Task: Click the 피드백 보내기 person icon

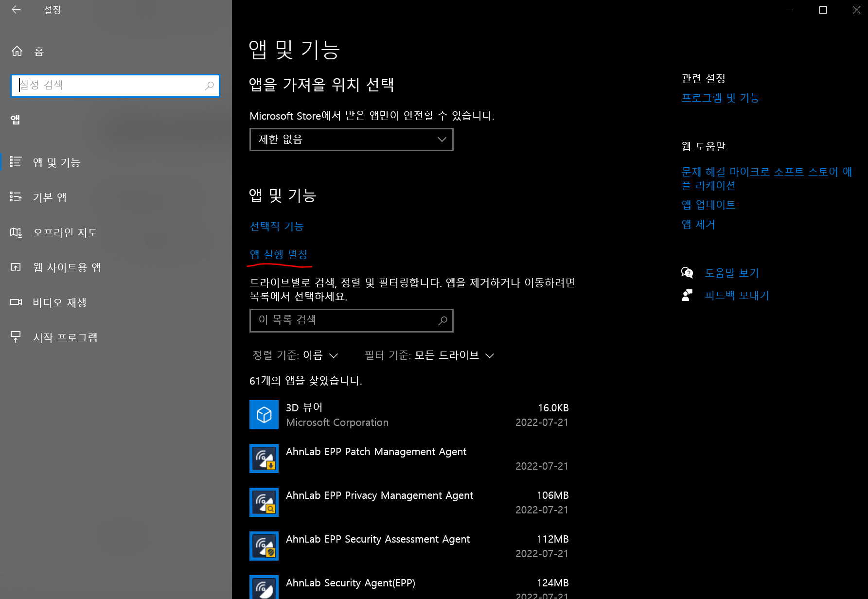Action: [x=687, y=295]
